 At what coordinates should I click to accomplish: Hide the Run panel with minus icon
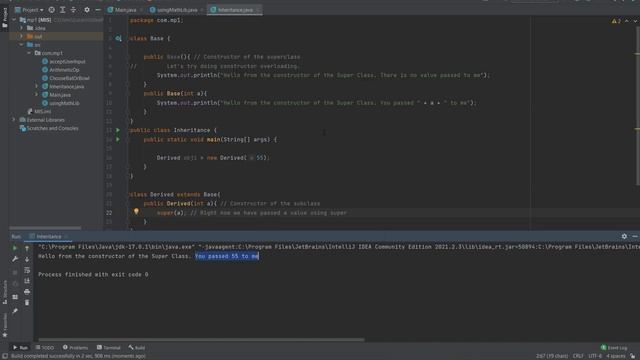point(635,236)
